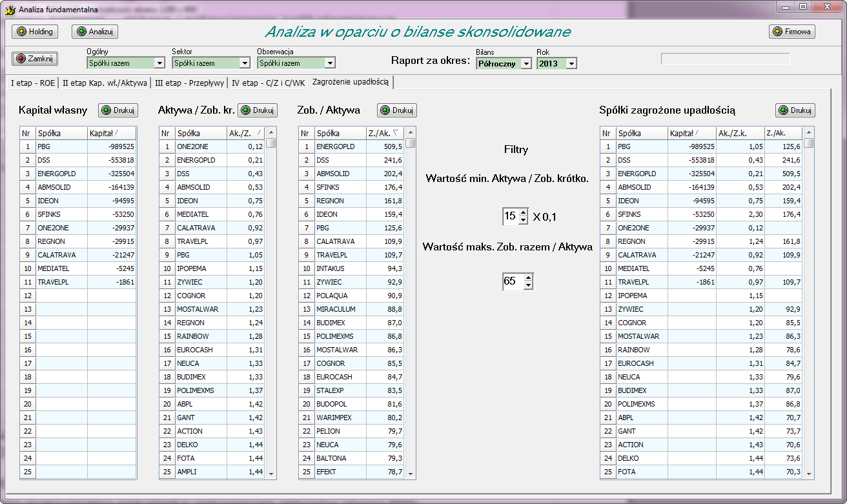The image size is (847, 504).
Task: Click Z./Ak. header in zagrożone table
Action: click(784, 133)
